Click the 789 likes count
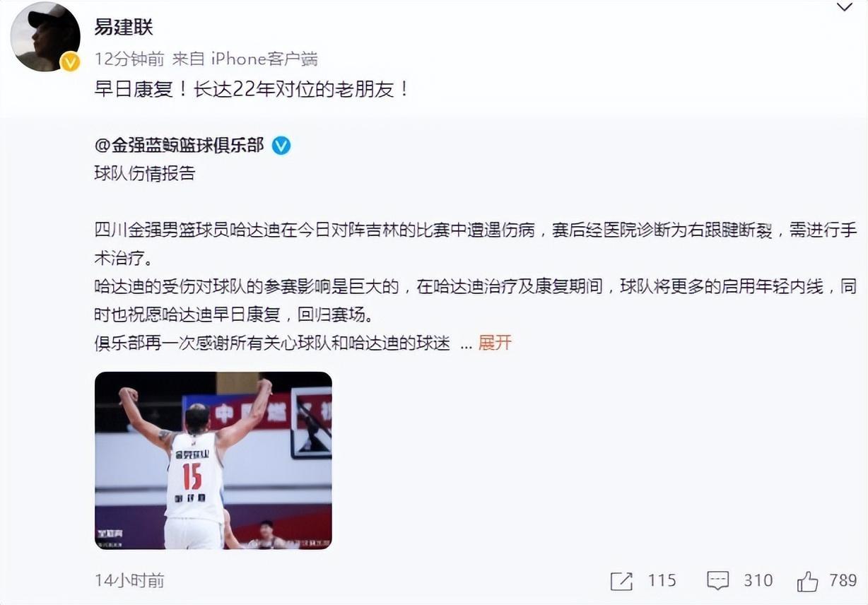This screenshot has width=868, height=605. click(x=843, y=580)
